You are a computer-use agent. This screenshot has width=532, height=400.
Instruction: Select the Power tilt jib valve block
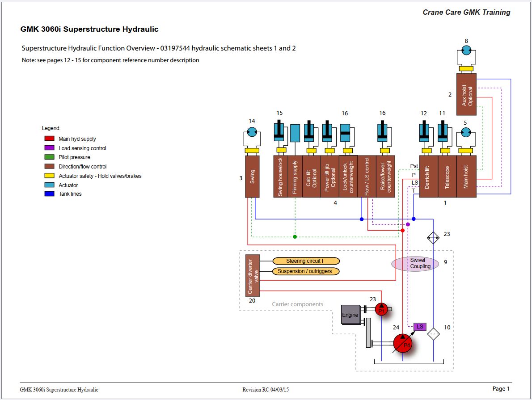tap(330, 177)
